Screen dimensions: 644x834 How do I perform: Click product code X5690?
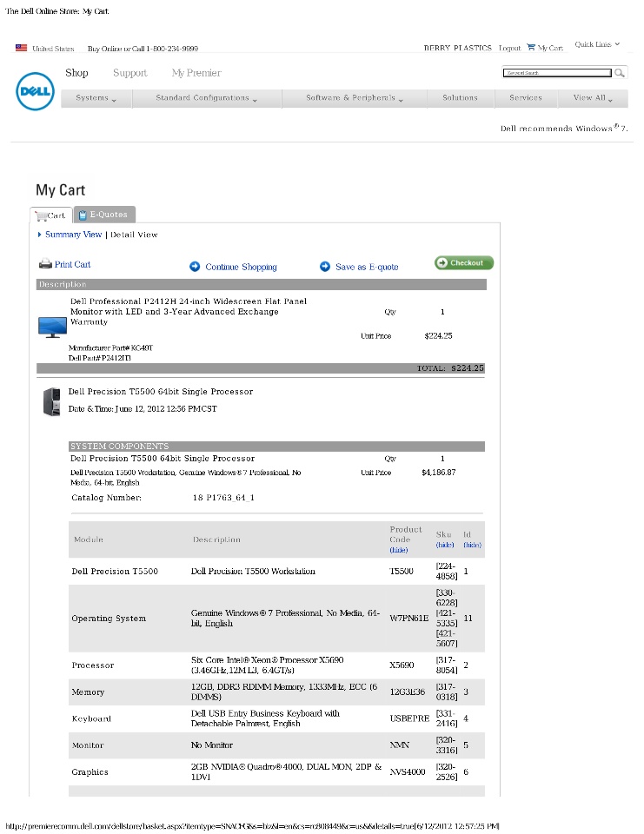pyautogui.click(x=402, y=665)
